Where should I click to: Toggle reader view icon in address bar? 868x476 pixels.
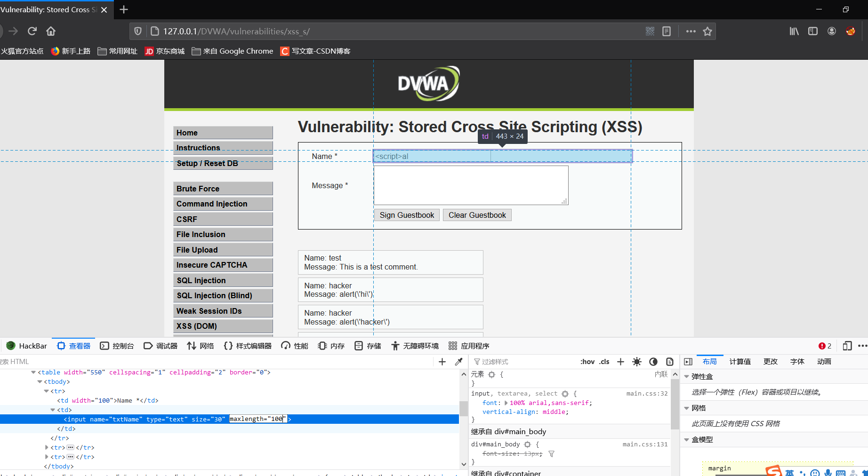point(667,31)
